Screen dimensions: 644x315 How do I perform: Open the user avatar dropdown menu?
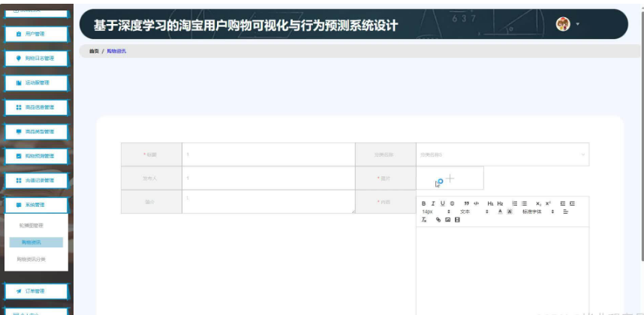[x=577, y=24]
